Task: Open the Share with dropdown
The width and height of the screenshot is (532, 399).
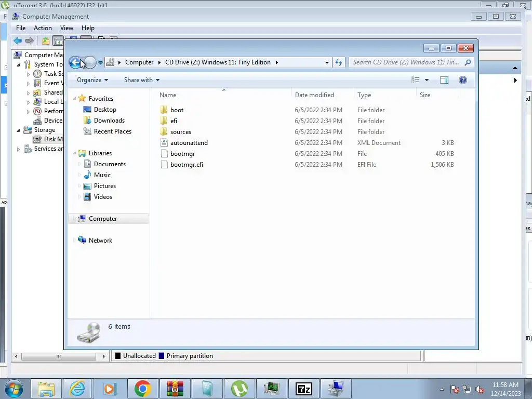Action: coord(141,80)
